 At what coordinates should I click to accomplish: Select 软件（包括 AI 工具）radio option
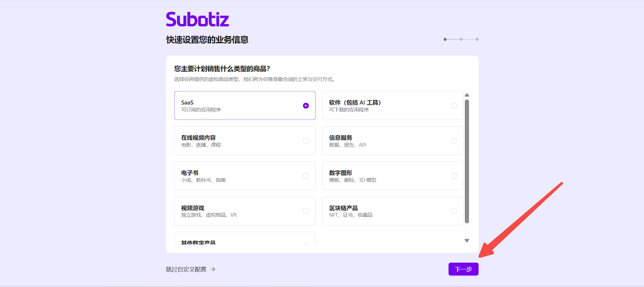(454, 106)
